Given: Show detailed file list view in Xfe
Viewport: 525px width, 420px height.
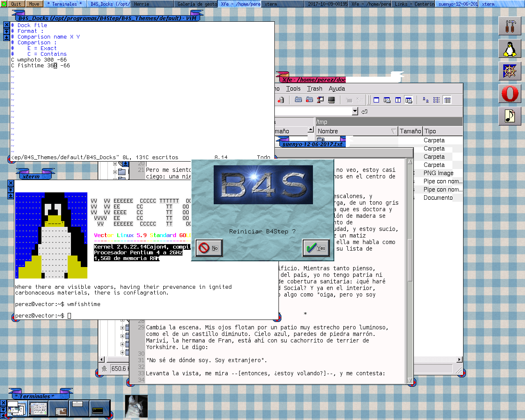Looking at the screenshot, I should click(x=447, y=100).
